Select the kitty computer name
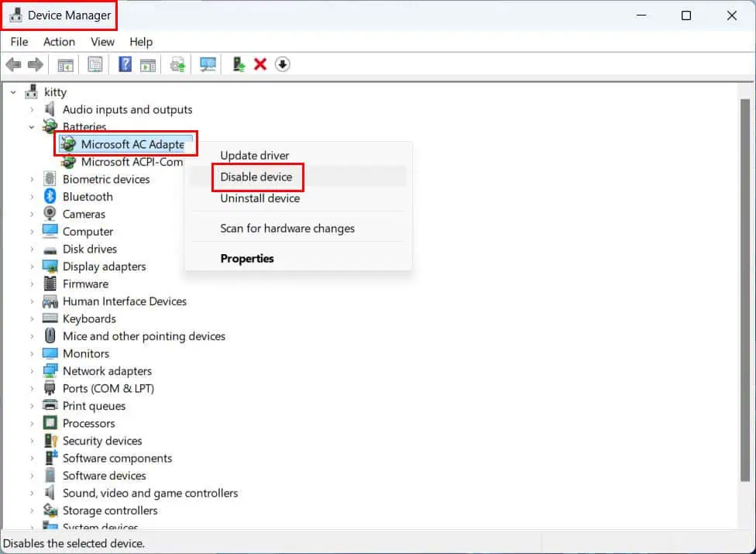 pos(56,92)
